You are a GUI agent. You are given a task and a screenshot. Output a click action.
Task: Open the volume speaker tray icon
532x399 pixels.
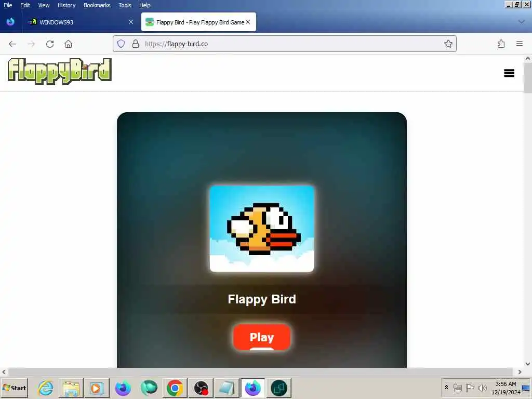tap(482, 388)
